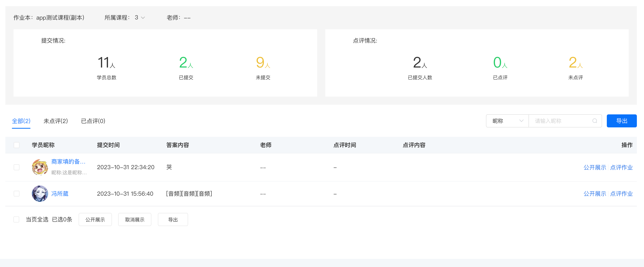Switch to the 已点评(0) tab

tap(93, 121)
